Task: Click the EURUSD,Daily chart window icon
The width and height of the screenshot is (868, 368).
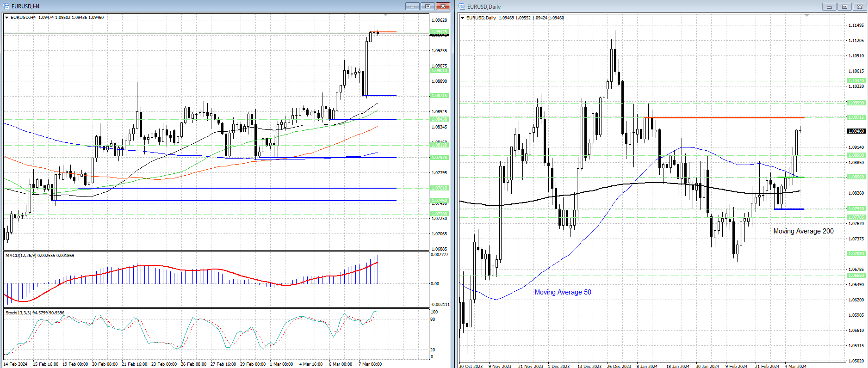Action: 462,6
